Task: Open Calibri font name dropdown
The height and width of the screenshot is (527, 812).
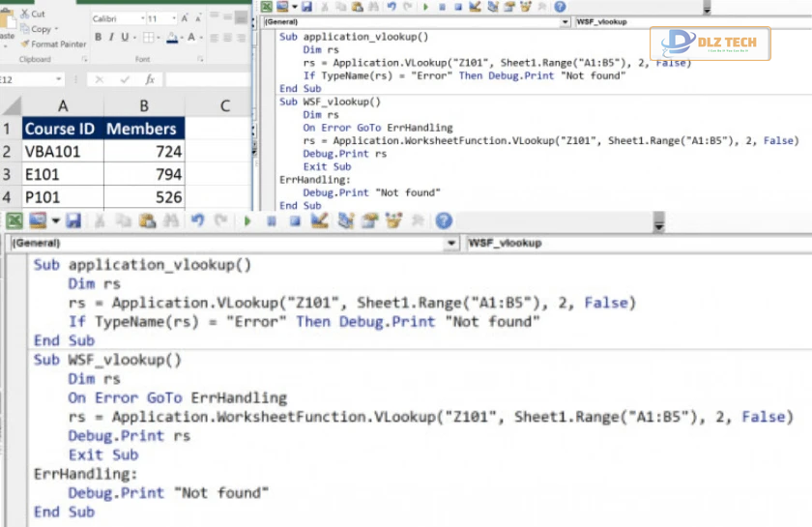Action: coord(142,18)
